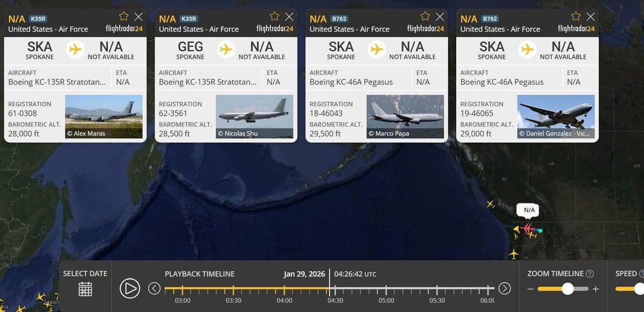The height and width of the screenshot is (312, 644).
Task: Step timeline back with left arrow
Action: click(x=154, y=288)
